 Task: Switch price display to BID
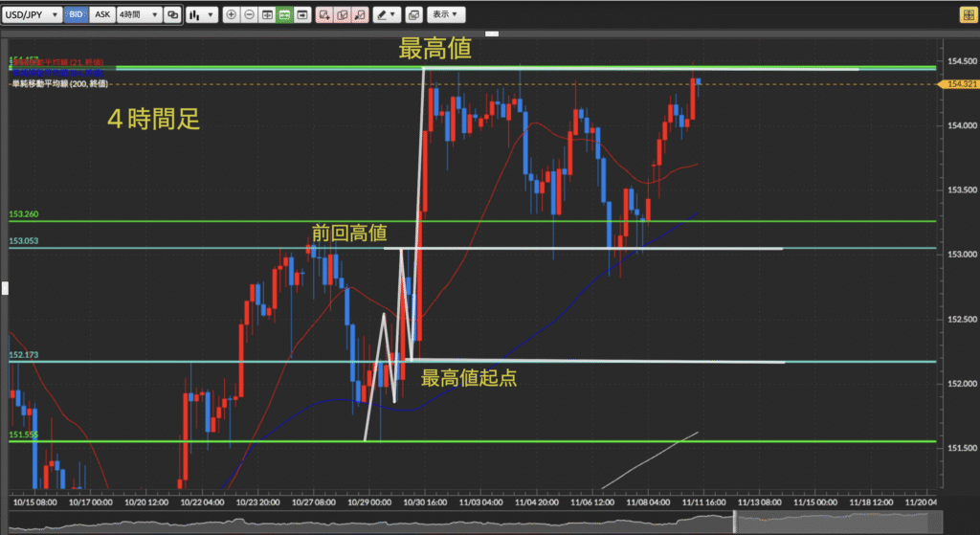(x=77, y=15)
